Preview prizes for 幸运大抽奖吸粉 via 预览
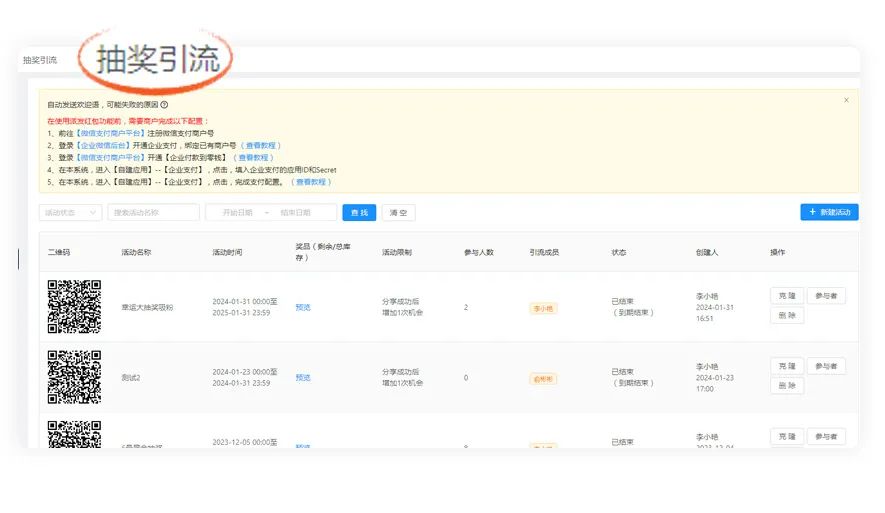Image resolution: width=885 pixels, height=513 pixels. point(303,308)
